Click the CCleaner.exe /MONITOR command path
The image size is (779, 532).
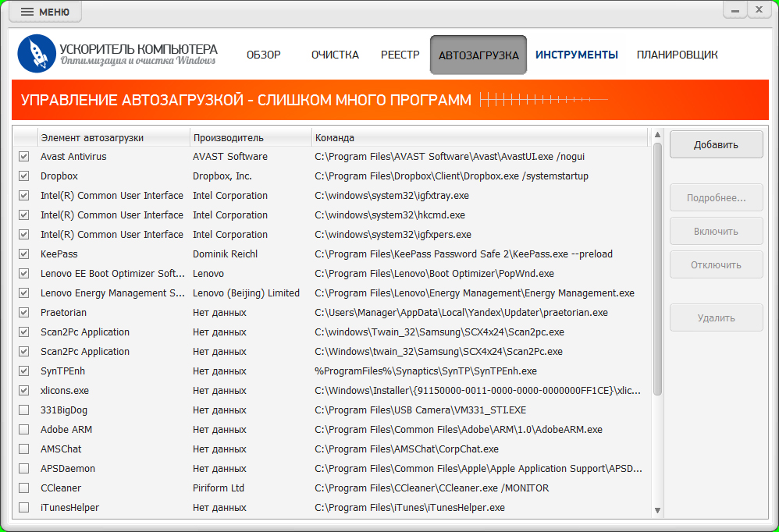pyautogui.click(x=432, y=488)
